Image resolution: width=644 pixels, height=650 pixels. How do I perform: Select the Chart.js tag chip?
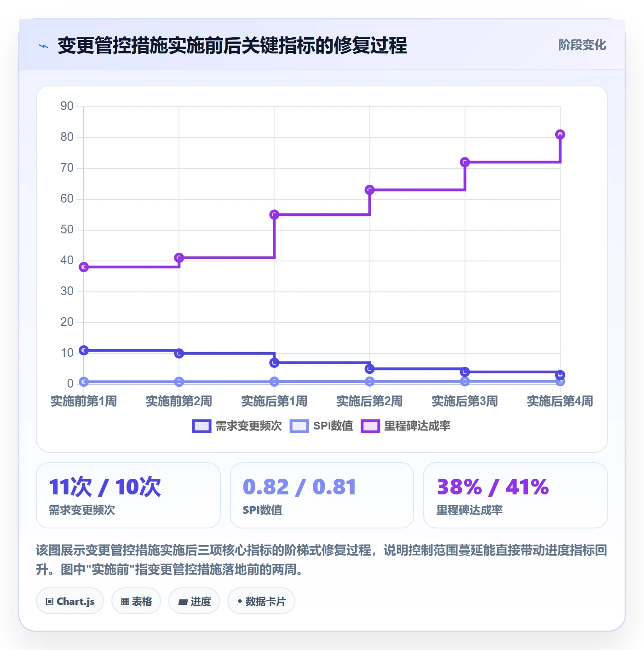70,601
